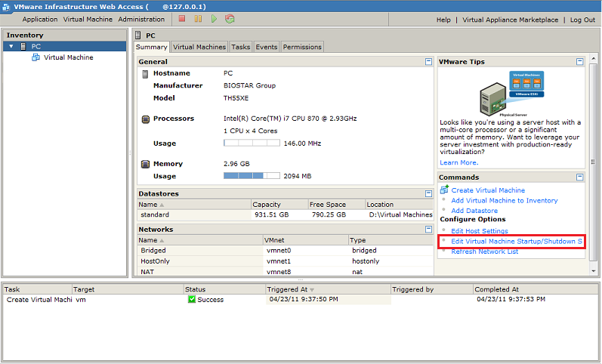Click the Log Out link

point(582,20)
